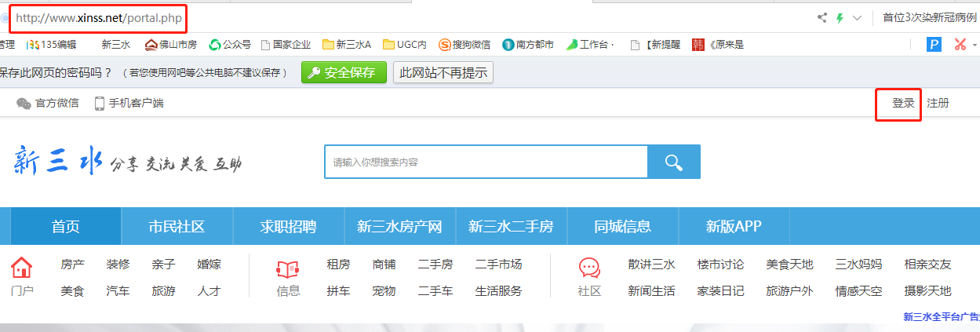Switch to the 市民社区 navigation tab
The height and width of the screenshot is (332, 980).
coord(177,227)
